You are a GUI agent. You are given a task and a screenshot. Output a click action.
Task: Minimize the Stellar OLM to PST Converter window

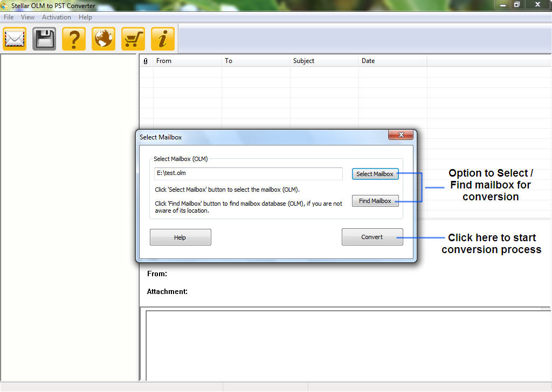click(x=503, y=5)
